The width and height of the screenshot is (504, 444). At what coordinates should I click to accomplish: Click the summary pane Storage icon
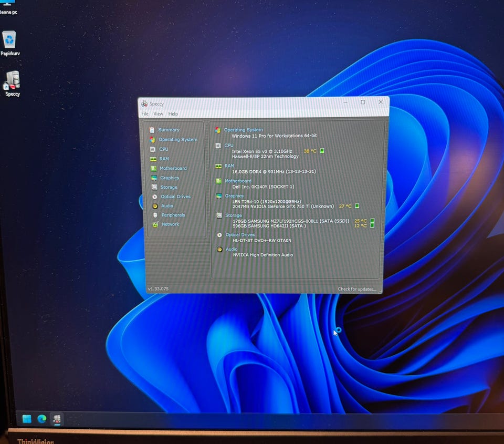coord(219,215)
